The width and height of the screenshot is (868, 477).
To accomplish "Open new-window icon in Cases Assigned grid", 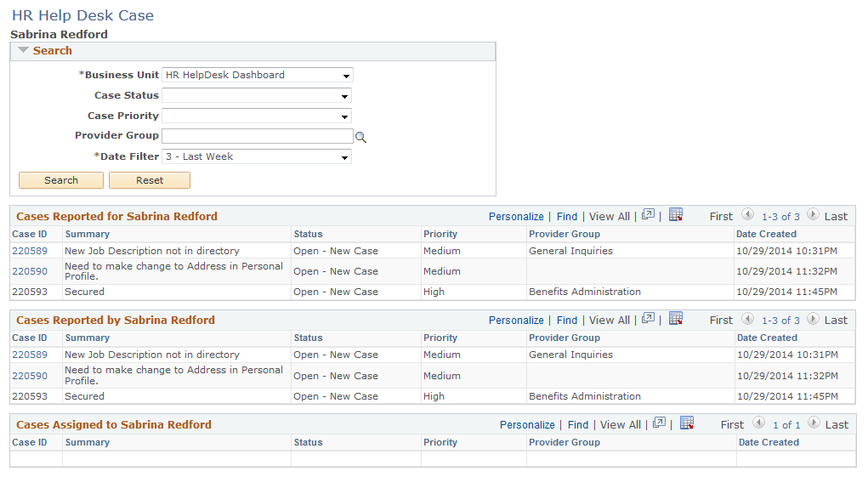I will [660, 423].
